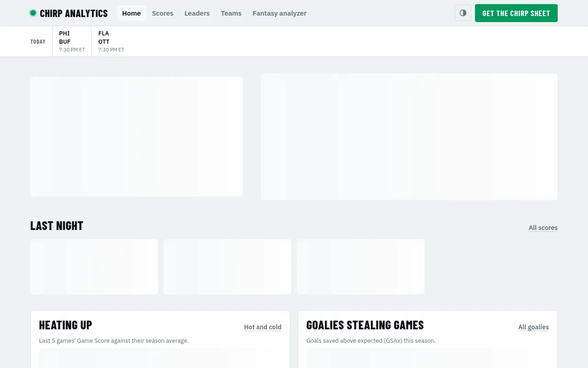This screenshot has height=368, width=588.
Task: Click the Chirp Analytics logo
Action: [68, 13]
